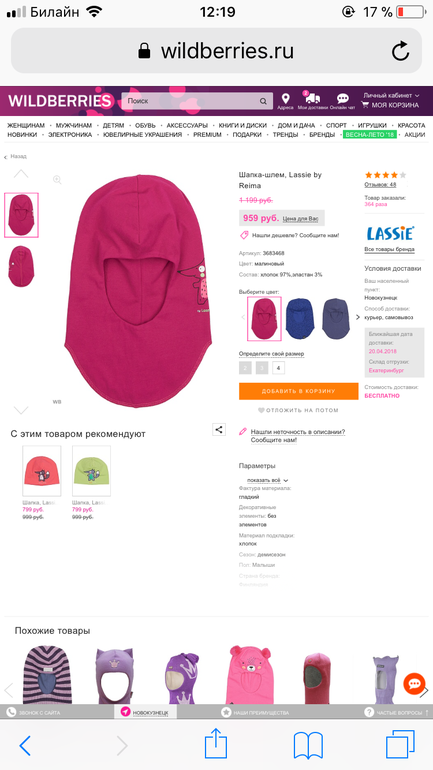Open the Адреса location pin icon
The width and height of the screenshot is (433, 770).
click(x=285, y=99)
